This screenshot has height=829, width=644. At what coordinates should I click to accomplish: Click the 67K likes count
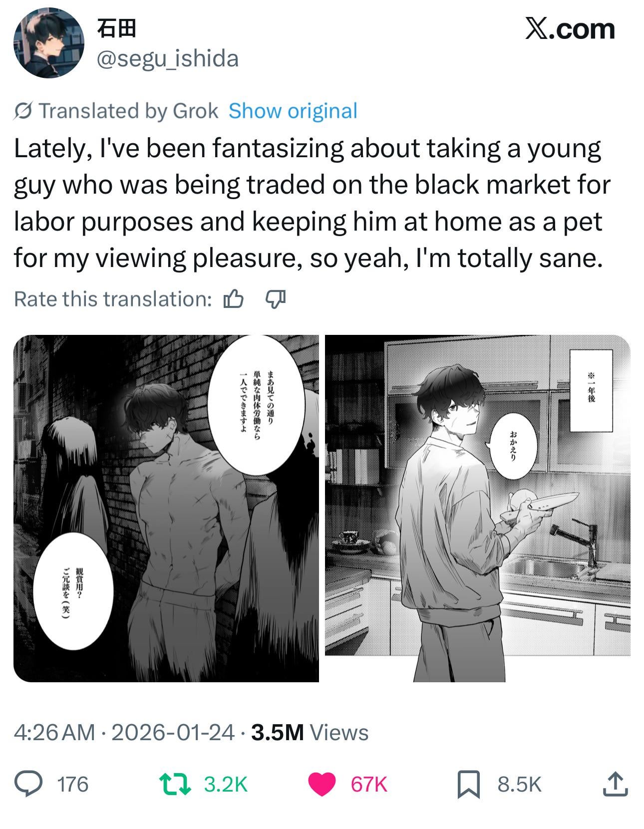click(x=368, y=784)
